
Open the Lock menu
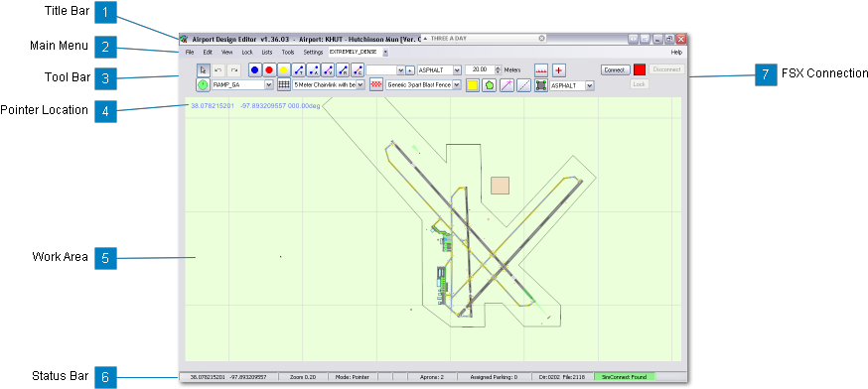point(247,52)
